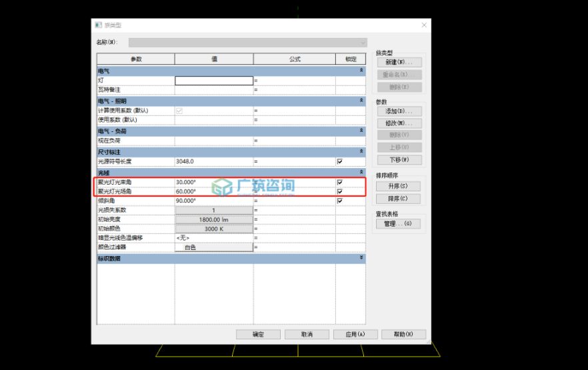Toggle lock for 倾斜角
The image size is (588, 370).
340,201
